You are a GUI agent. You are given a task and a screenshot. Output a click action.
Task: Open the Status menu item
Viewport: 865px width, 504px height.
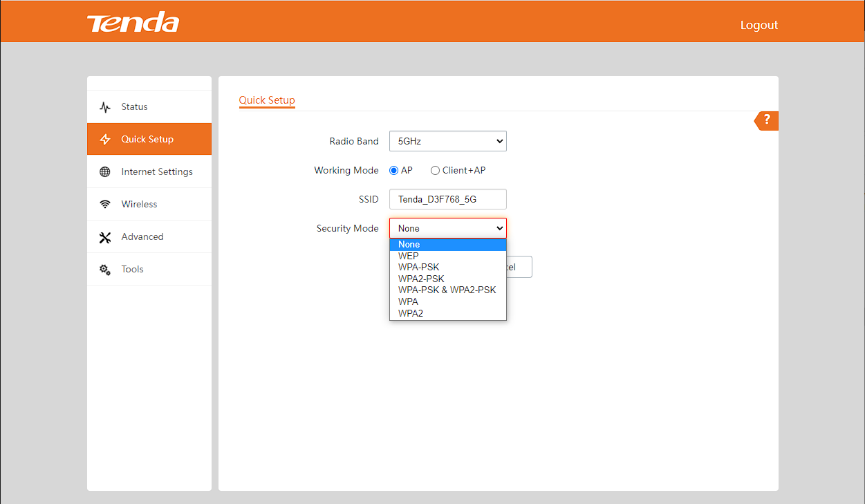[149, 106]
